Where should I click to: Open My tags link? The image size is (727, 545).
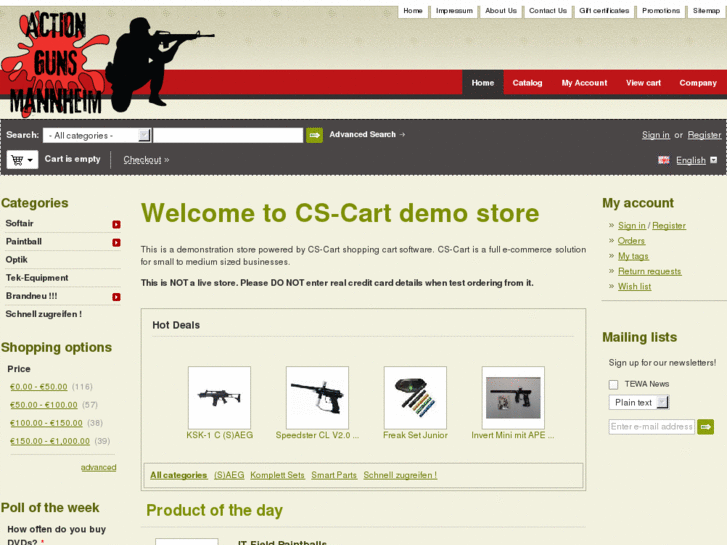[633, 256]
